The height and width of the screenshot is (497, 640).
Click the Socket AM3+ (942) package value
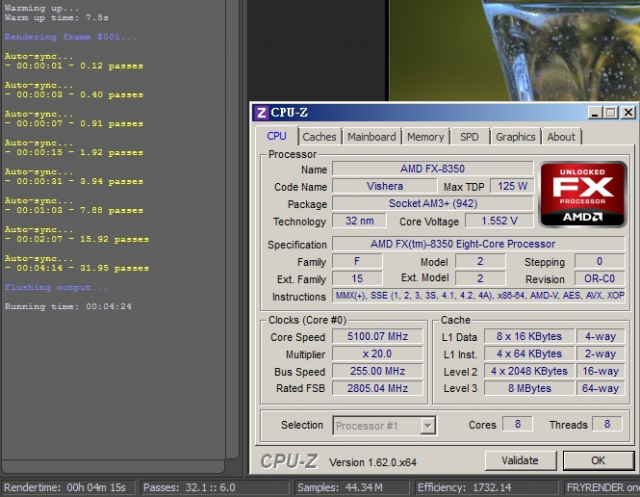433,203
